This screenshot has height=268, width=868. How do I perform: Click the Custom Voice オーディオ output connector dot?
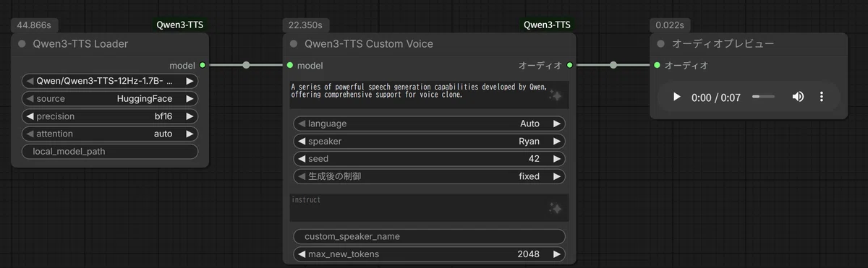[x=570, y=65]
